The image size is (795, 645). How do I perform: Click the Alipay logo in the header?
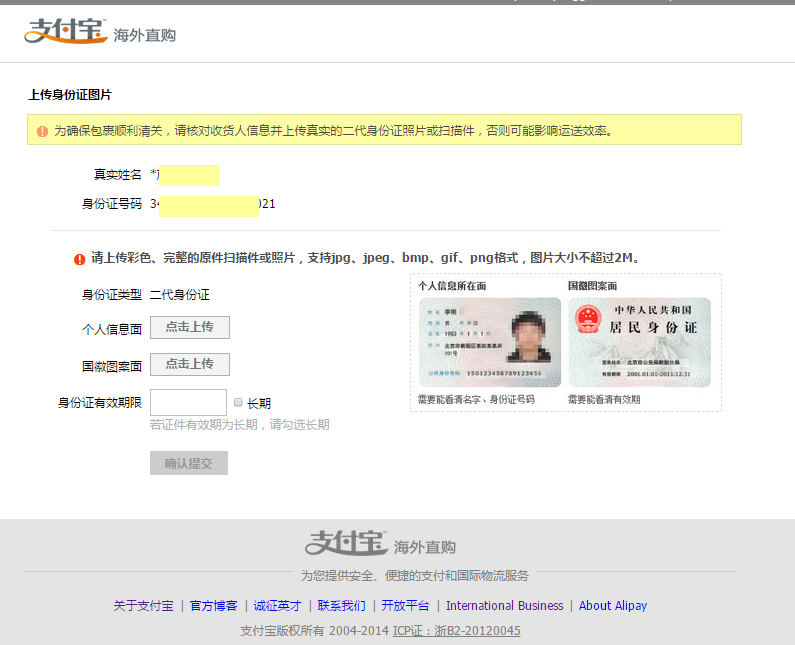pyautogui.click(x=65, y=32)
